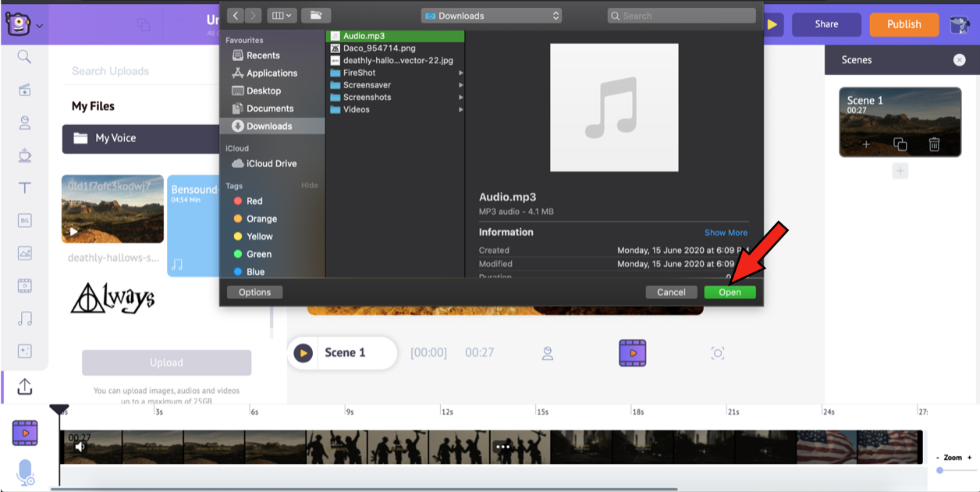Duplicate Scene 1 in Scenes panel
The height and width of the screenshot is (492, 980).
tap(900, 144)
